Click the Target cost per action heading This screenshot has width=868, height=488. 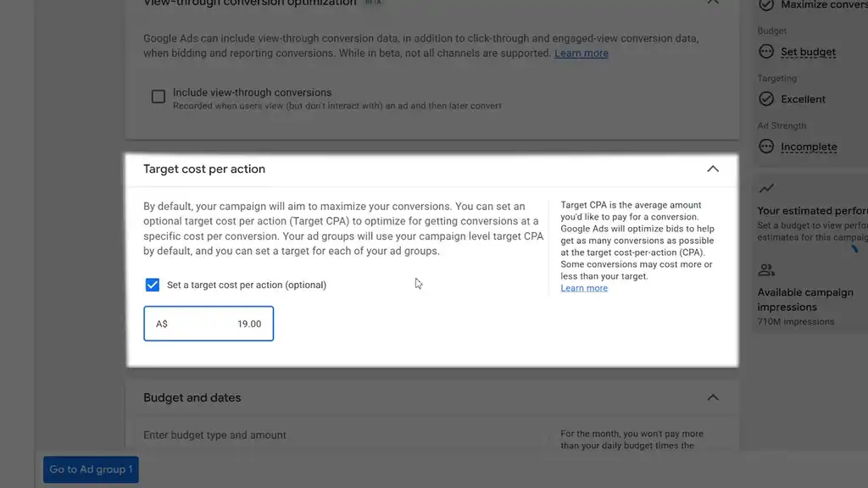pos(204,169)
